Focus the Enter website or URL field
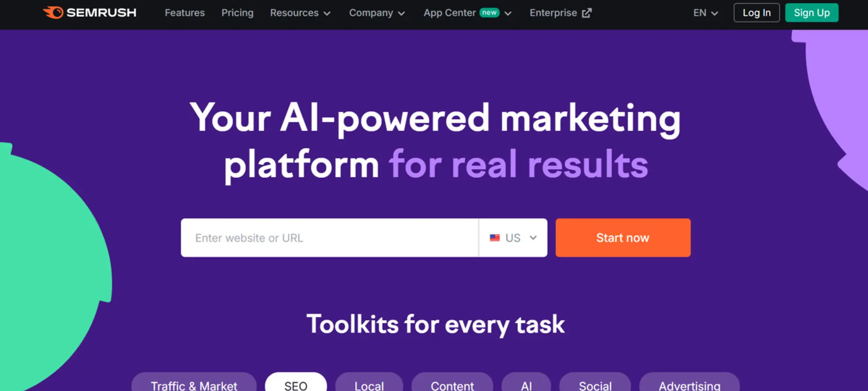The height and width of the screenshot is (391, 868). [330, 238]
